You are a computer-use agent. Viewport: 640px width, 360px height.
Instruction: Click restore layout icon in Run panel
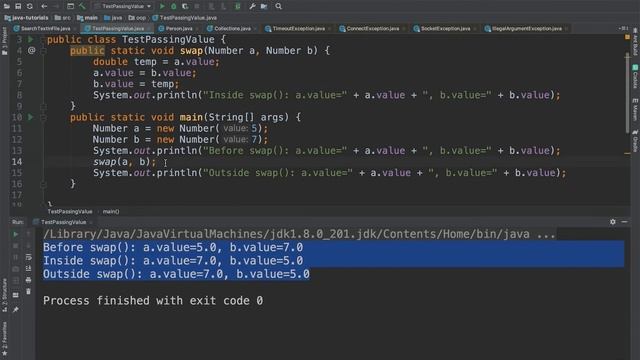click(16, 295)
